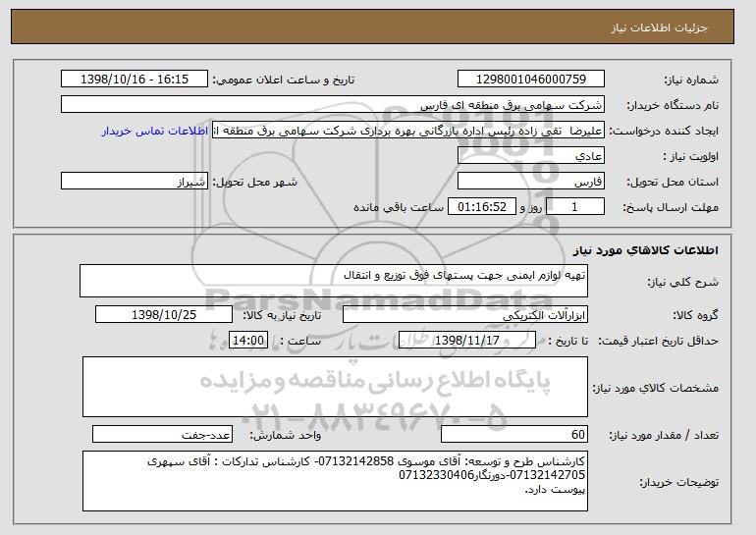Click the label حداقل تاریخ اعتبار قیمت
The image size is (756, 535).
[x=658, y=342]
